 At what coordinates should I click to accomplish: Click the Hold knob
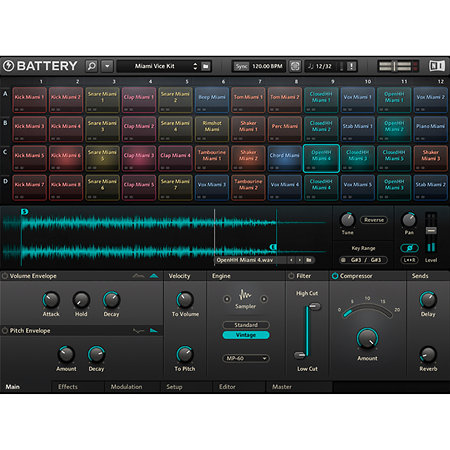pos(81,300)
